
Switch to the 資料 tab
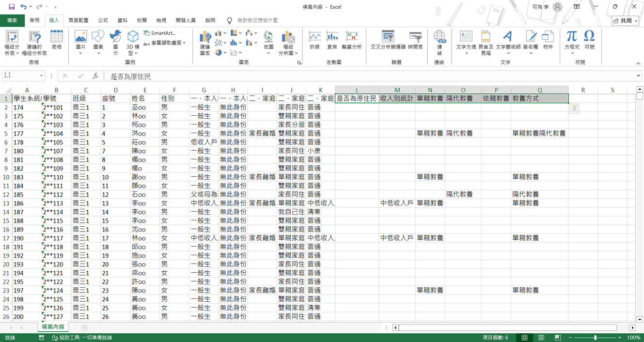pos(123,20)
